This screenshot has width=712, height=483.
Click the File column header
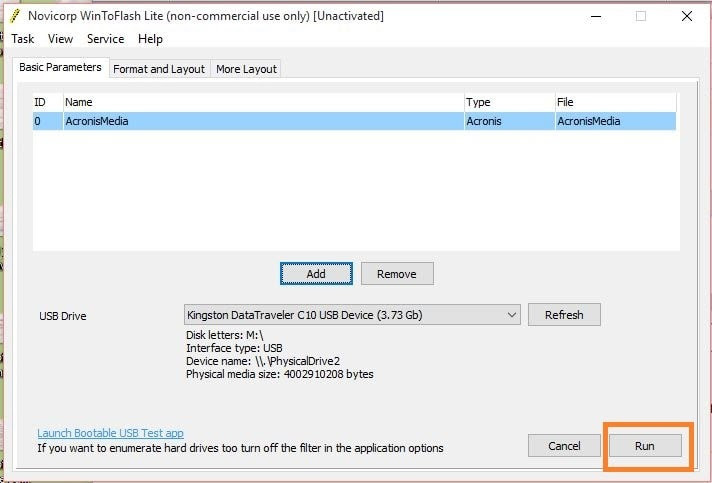[x=616, y=102]
